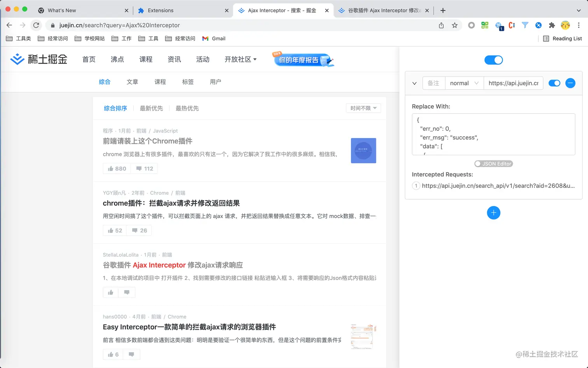
Task: Expand the 开放社区 menu
Action: point(241,59)
